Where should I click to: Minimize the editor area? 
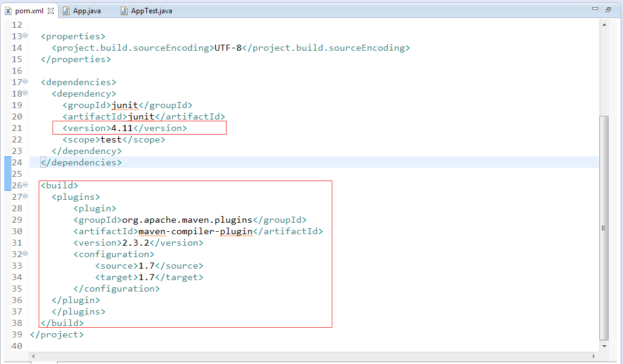pos(595,8)
